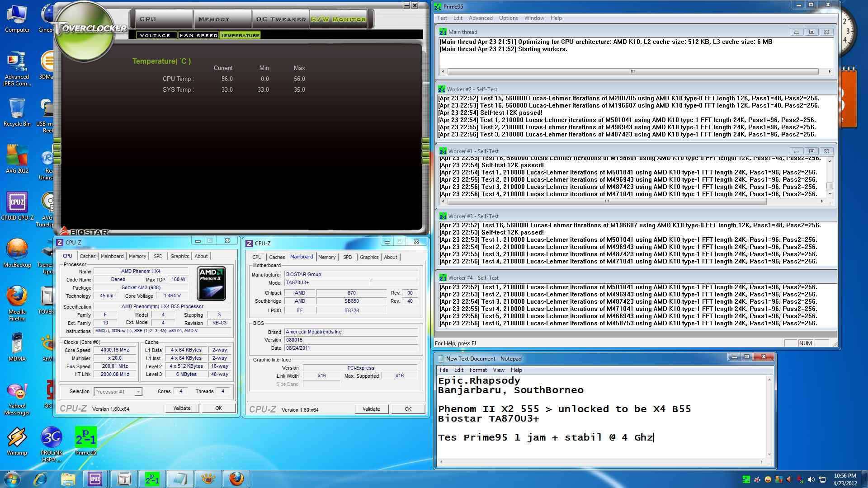
Task: Open the Options menu in Prime95
Action: tap(508, 18)
